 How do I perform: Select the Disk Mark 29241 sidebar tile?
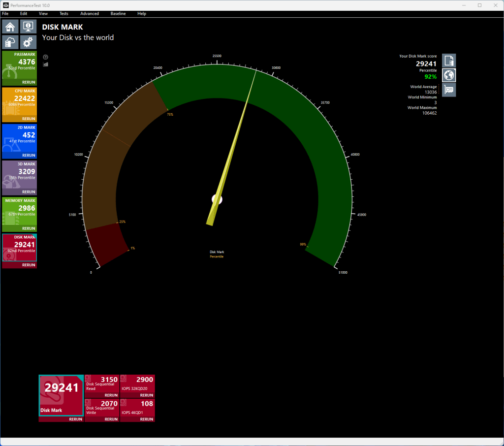19,248
